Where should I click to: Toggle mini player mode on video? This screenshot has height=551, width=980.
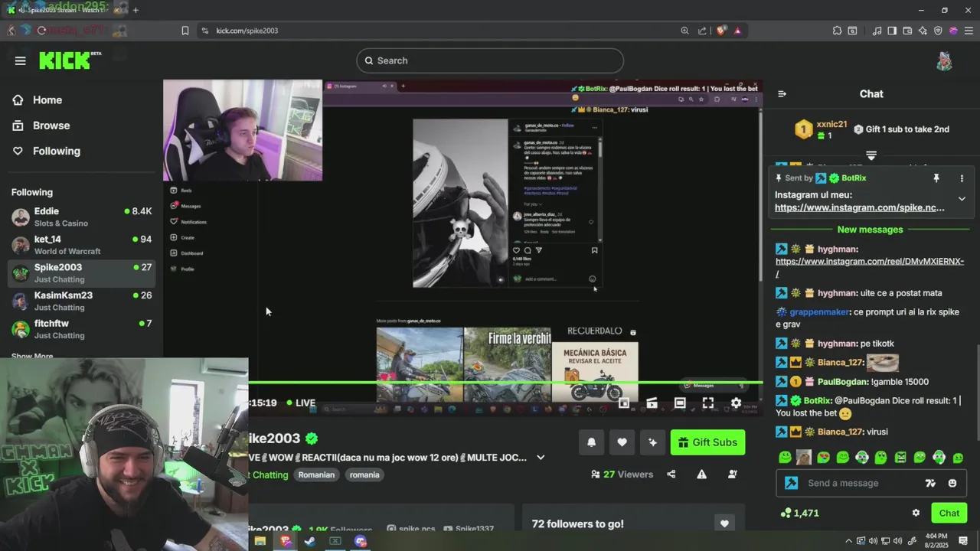[624, 403]
